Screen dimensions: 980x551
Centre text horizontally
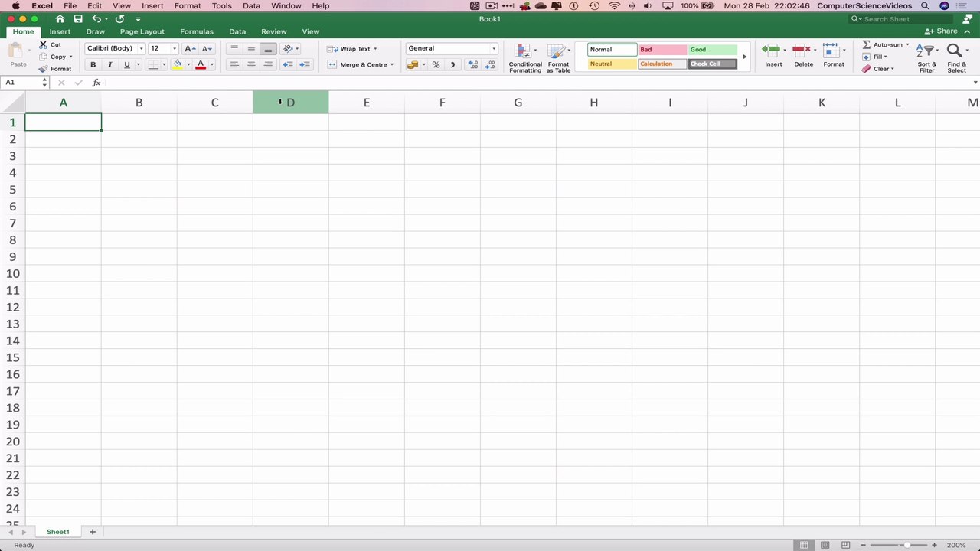(x=251, y=65)
